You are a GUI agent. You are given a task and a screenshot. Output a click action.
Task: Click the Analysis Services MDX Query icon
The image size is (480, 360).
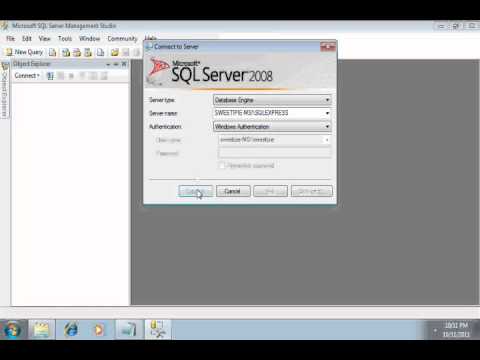(x=66, y=52)
